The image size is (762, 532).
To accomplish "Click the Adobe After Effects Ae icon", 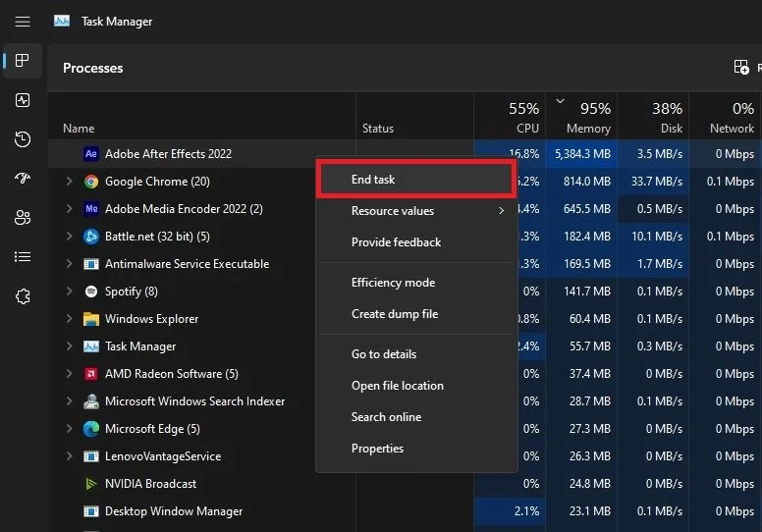I will (91, 154).
